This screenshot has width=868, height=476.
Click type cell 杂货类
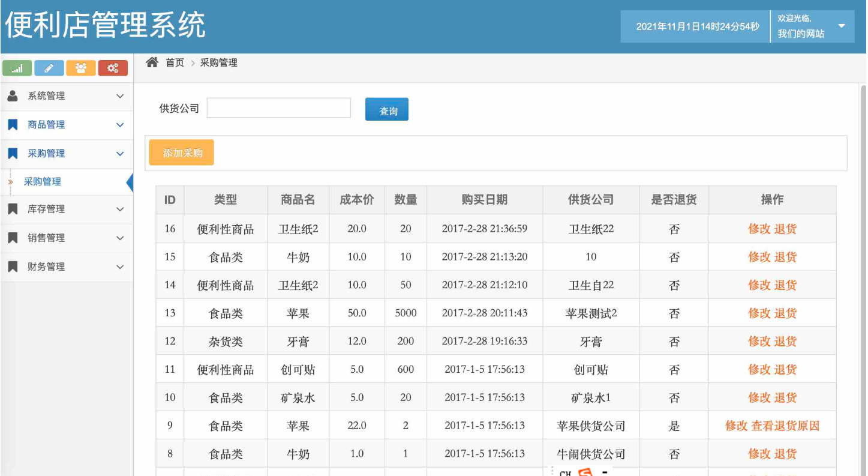[x=226, y=341]
